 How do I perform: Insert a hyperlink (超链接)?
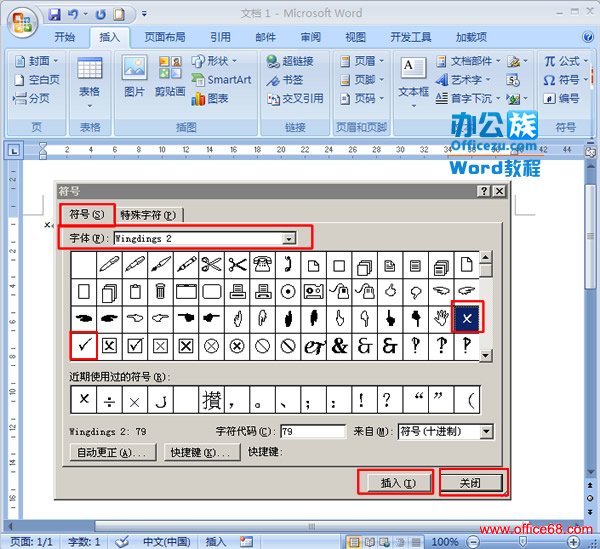pyautogui.click(x=290, y=61)
